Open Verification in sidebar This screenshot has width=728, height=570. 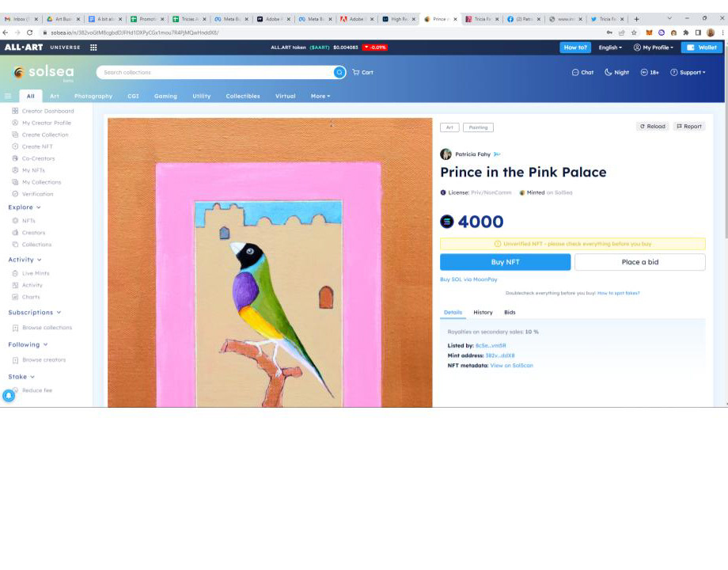click(32, 194)
